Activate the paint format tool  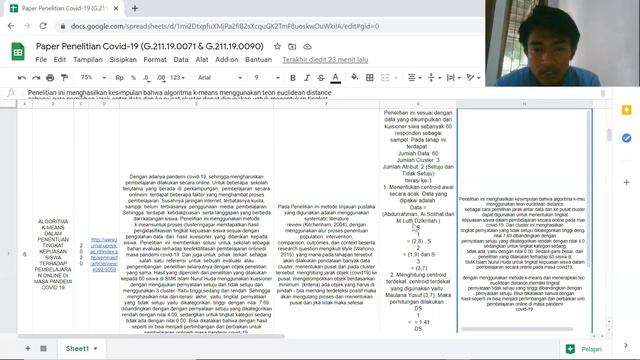pyautogui.click(x=64, y=78)
